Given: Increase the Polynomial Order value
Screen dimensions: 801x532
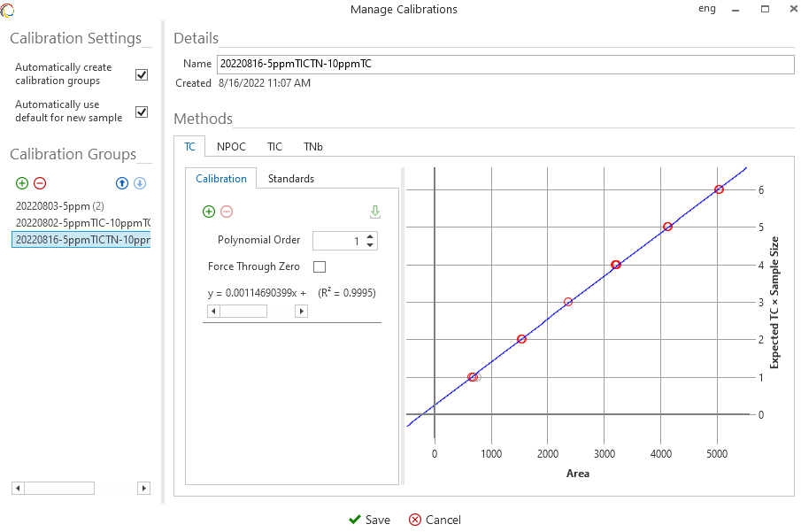Looking at the screenshot, I should point(370,236).
